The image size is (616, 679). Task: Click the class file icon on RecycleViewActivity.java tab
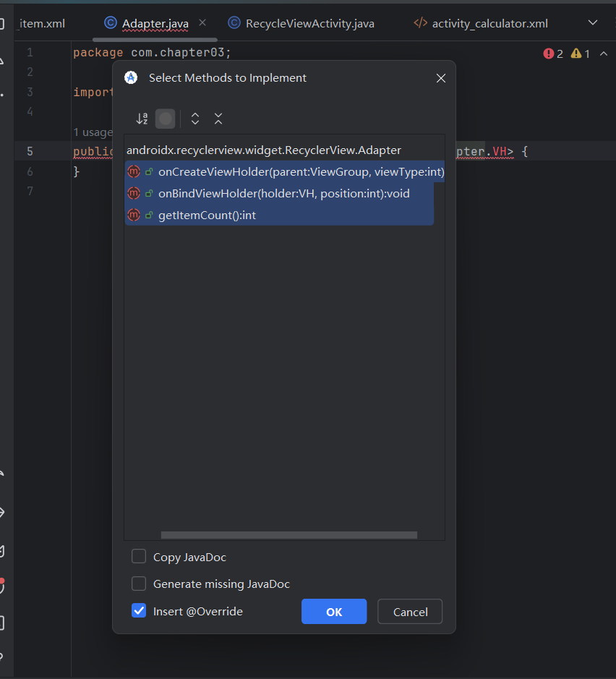[x=234, y=22]
